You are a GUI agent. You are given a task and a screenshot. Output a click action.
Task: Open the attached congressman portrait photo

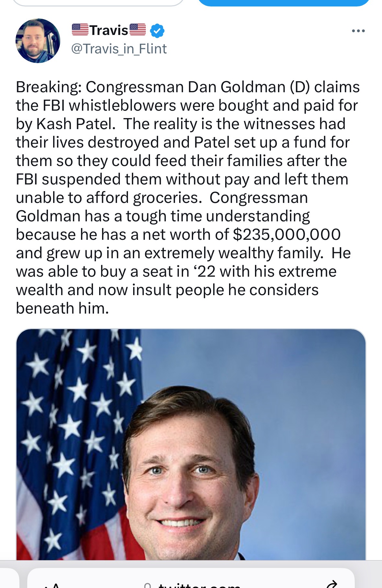(x=191, y=444)
